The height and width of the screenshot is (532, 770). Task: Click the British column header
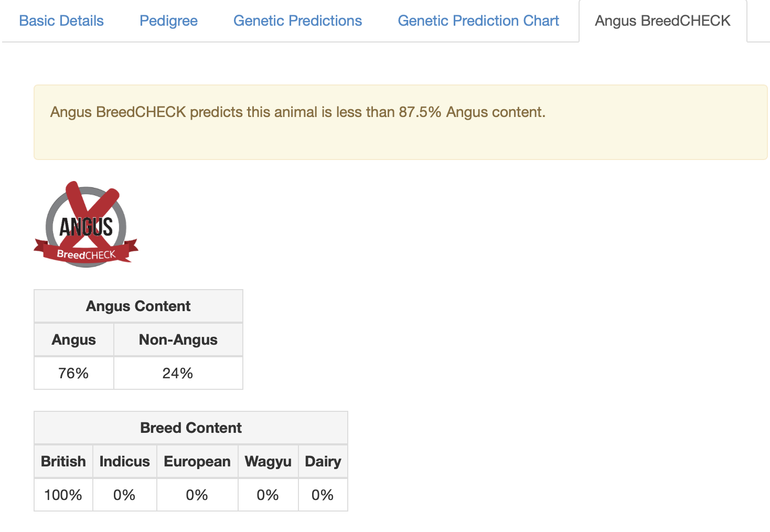(63, 462)
